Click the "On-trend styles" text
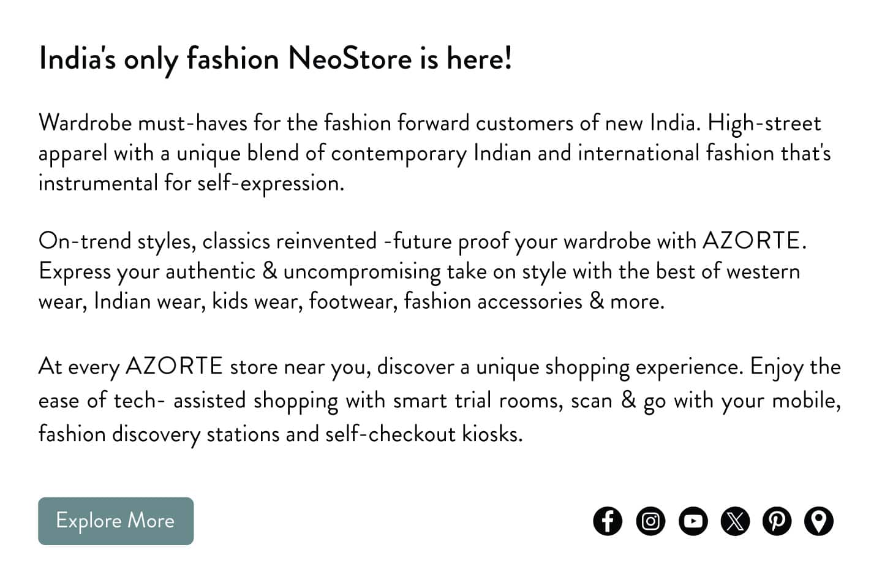The width and height of the screenshot is (882, 588). click(x=116, y=241)
